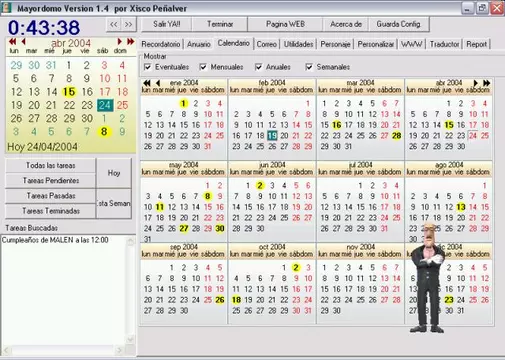The image size is (505, 360).
Task: Click the Mayordomo application icon in title bar
Action: [x=6, y=8]
